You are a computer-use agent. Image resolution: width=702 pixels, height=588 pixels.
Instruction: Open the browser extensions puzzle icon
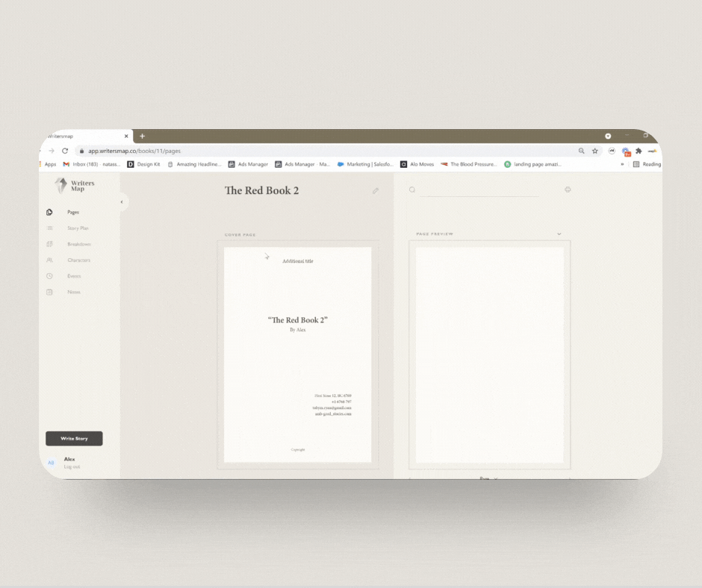(x=639, y=150)
